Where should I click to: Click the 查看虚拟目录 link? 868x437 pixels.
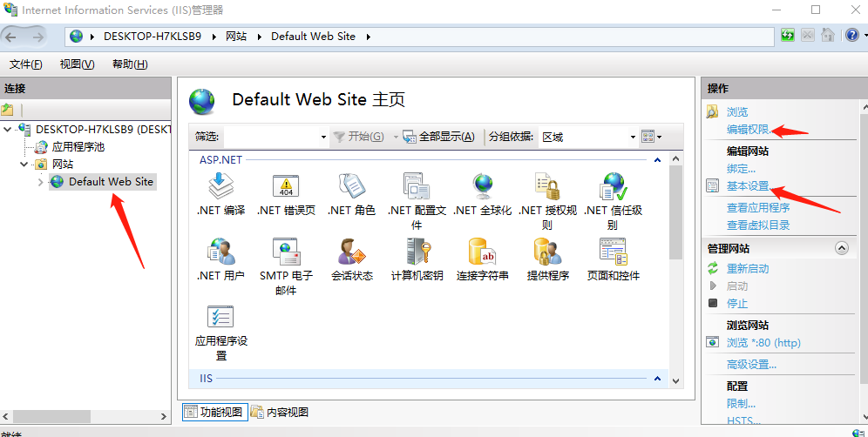[x=758, y=225]
